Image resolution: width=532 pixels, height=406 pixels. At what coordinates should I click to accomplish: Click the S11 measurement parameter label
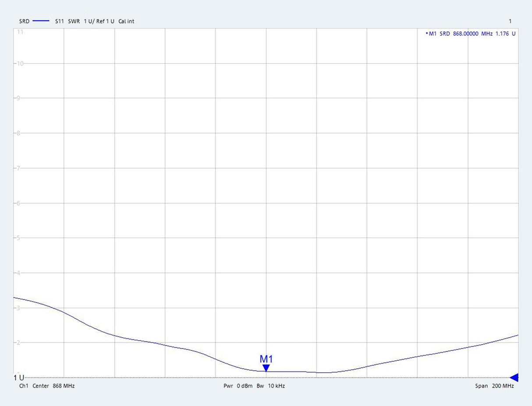click(59, 21)
